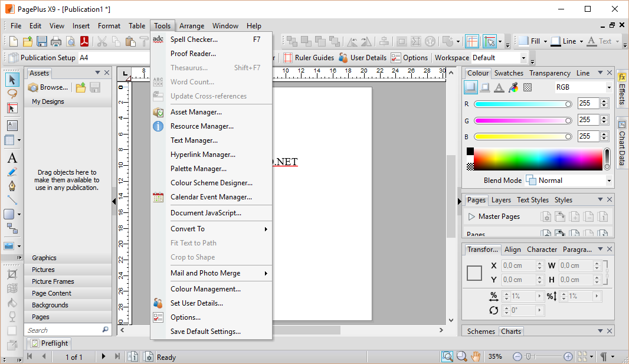629x364 pixels.
Task: Toggle the aspect ratio lock in Transform
Action: click(607, 273)
